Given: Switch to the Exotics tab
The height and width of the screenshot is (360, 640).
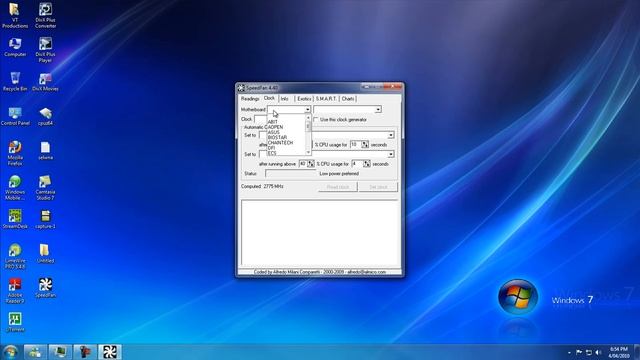Looking at the screenshot, I should (x=304, y=99).
